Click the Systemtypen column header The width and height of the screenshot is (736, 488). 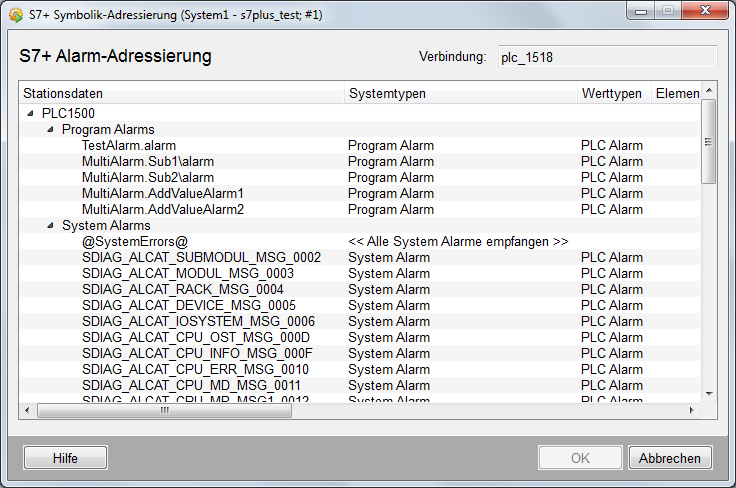[461, 93]
